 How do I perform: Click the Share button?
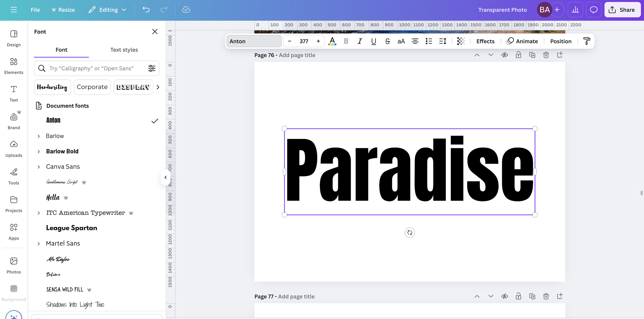(622, 10)
